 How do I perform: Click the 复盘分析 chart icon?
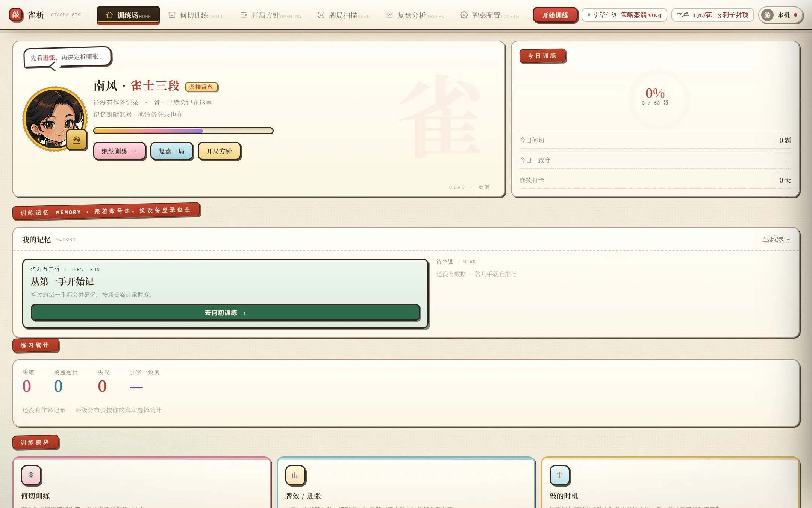pos(389,15)
